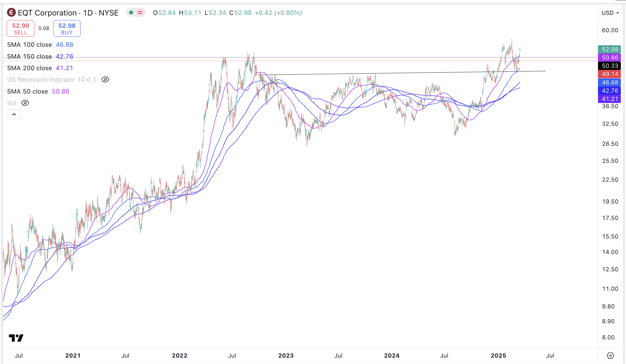Viewport: 626px width, 364px height.
Task: Open the USD currency dropdown
Action: [x=610, y=12]
